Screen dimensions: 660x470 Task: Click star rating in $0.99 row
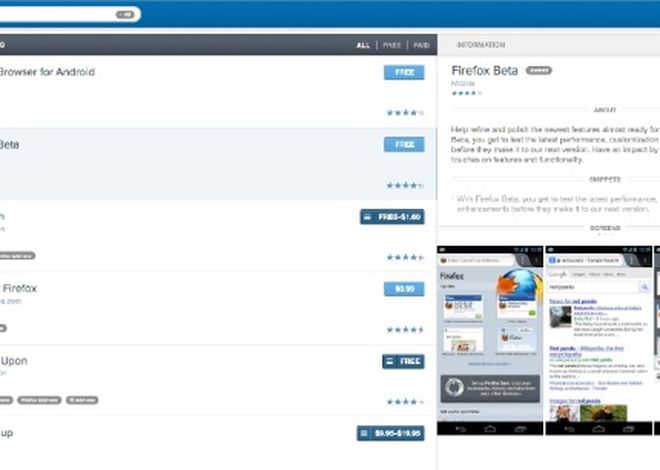pos(405,329)
